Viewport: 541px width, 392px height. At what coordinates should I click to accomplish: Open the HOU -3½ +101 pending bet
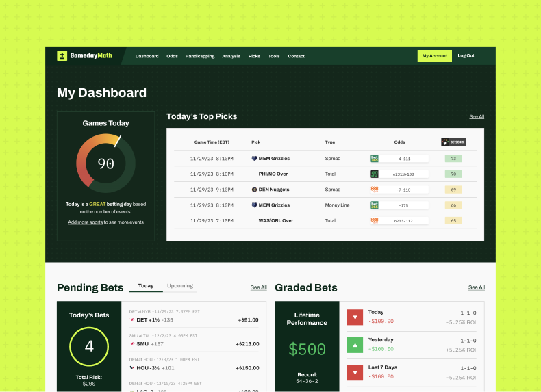194,365
